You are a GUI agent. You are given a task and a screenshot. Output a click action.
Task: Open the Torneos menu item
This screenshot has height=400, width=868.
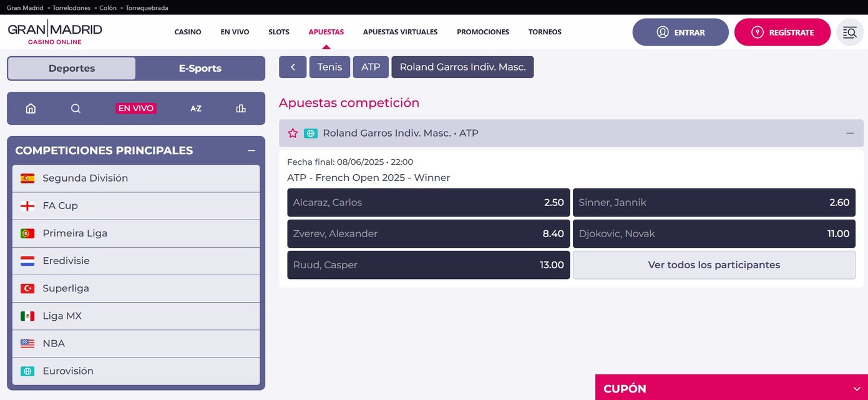point(545,32)
